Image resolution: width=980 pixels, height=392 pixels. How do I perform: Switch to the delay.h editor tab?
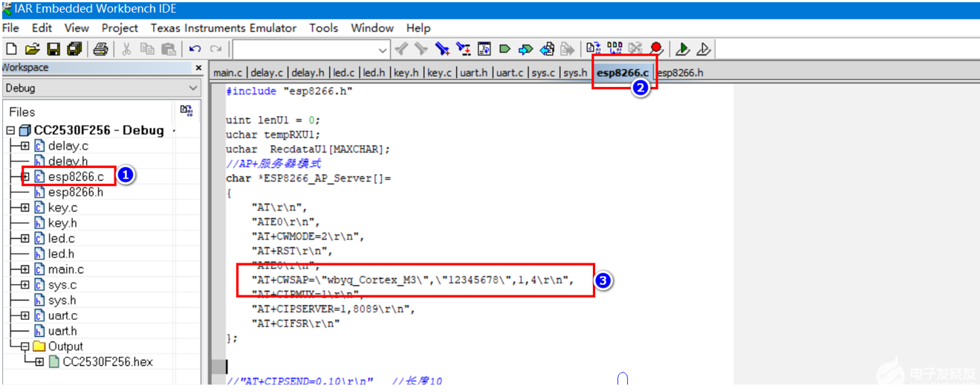pyautogui.click(x=308, y=73)
